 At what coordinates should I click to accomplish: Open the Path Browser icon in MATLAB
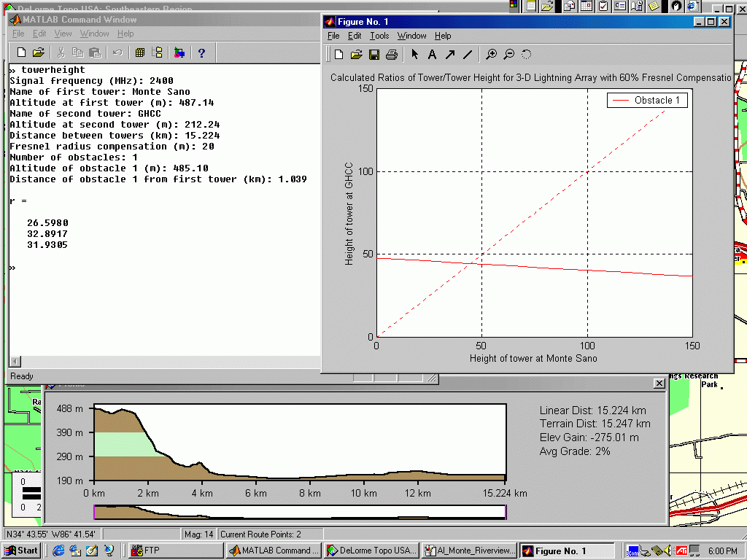(158, 52)
